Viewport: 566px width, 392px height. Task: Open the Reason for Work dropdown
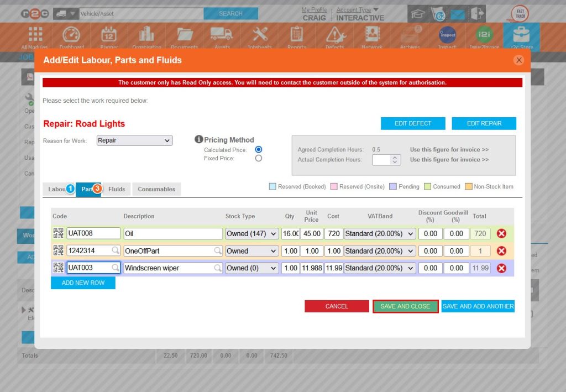tap(134, 140)
